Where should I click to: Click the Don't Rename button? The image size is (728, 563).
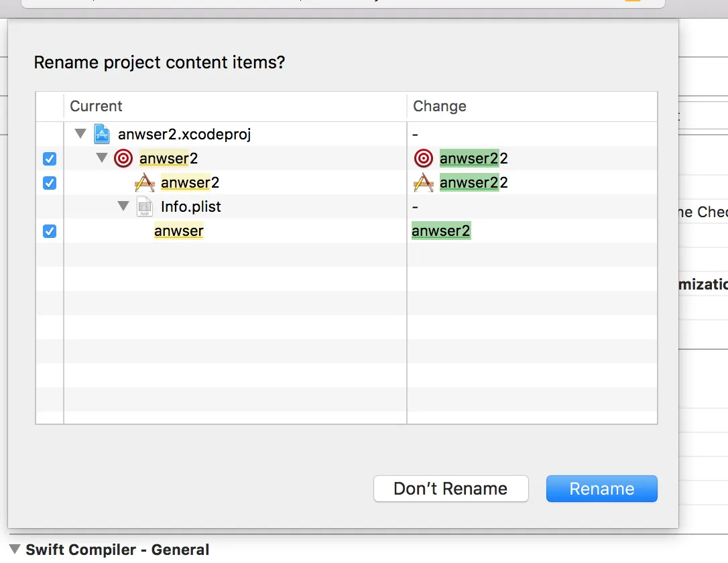point(450,489)
